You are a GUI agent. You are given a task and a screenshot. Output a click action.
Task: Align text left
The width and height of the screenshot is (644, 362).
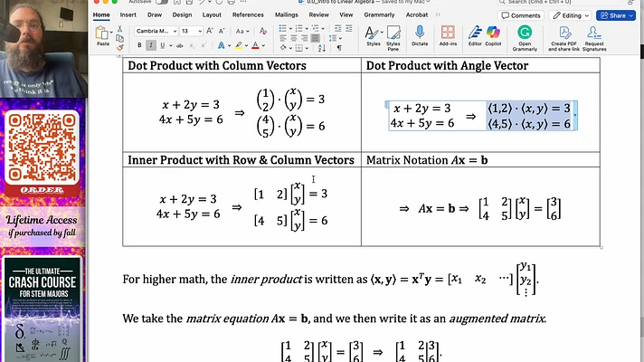tap(283, 38)
